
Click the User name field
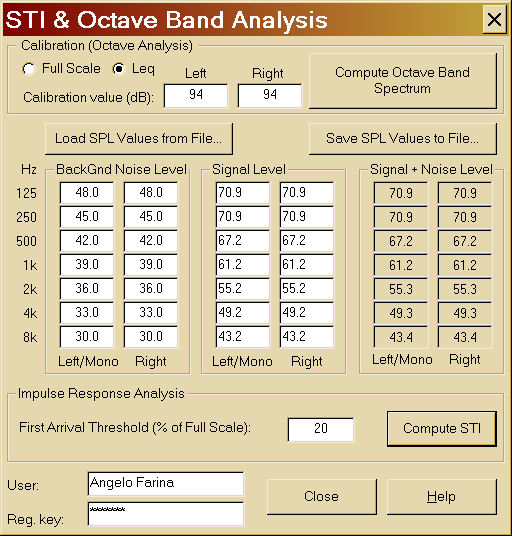[x=165, y=483]
